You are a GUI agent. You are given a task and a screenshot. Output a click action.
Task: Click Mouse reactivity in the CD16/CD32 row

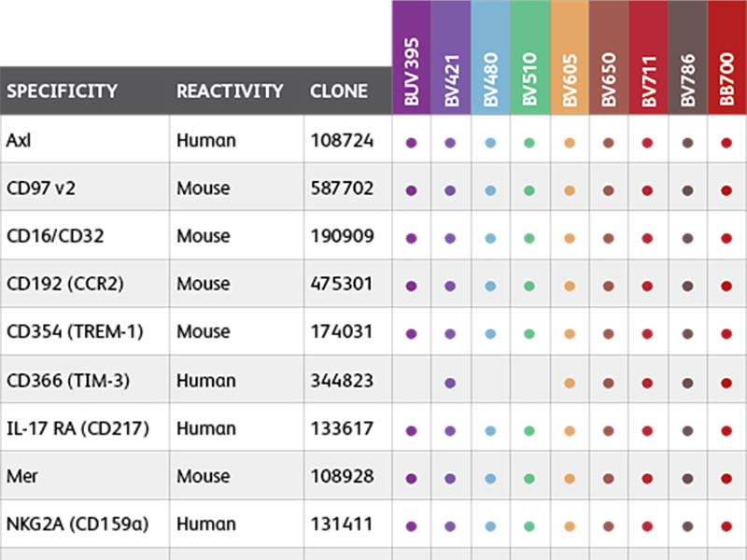[x=204, y=236]
